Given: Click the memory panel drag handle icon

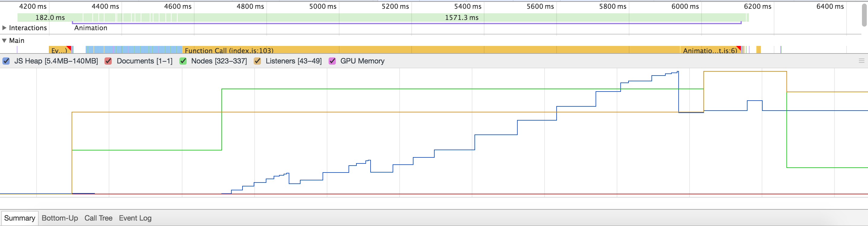Looking at the screenshot, I should point(862,61).
